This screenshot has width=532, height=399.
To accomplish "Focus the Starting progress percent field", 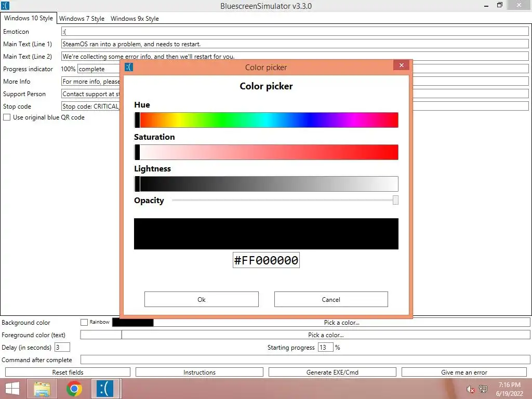I will (325, 347).
